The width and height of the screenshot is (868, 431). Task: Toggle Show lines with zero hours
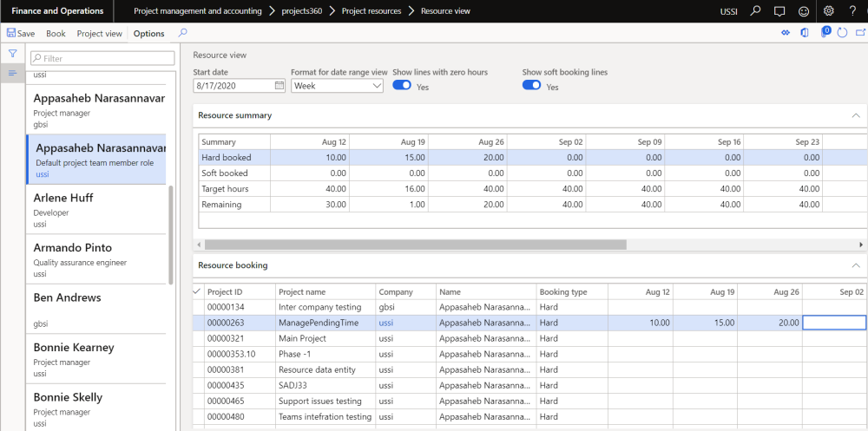(x=402, y=86)
